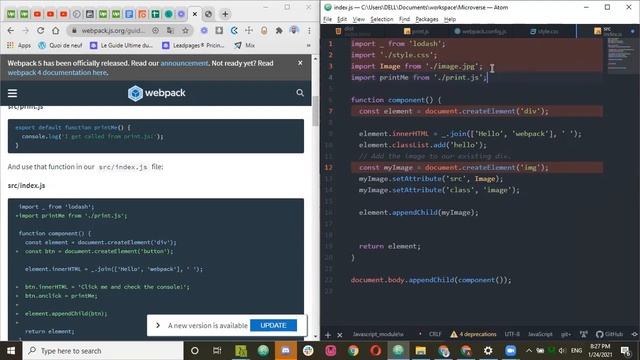640x360 pixels.
Task: Open the webpack site hamburger menu
Action: tap(12, 93)
